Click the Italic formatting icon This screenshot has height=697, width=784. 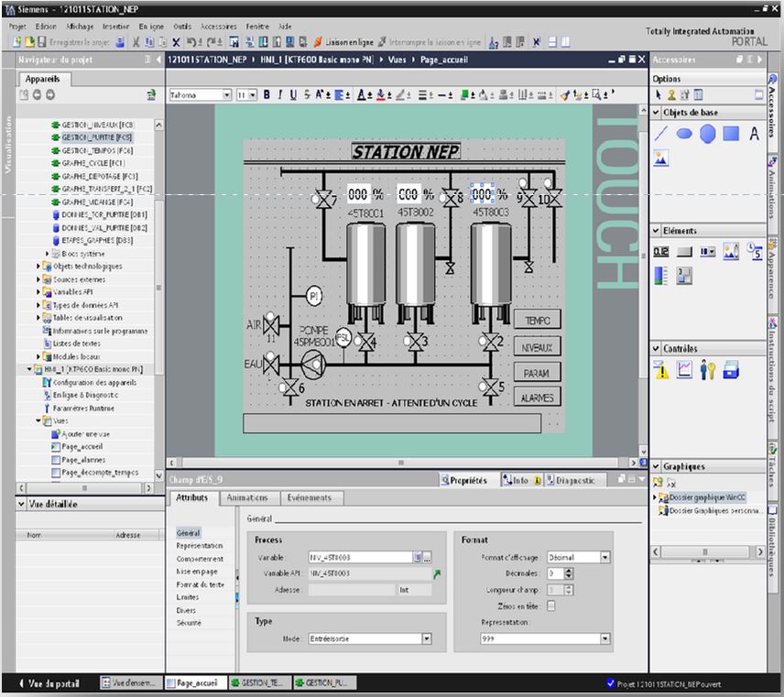tap(280, 94)
